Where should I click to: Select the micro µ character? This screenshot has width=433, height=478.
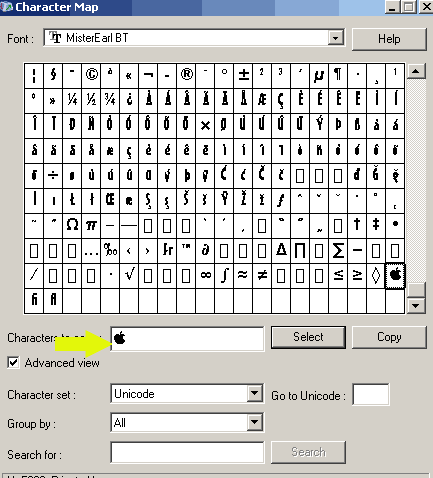[319, 76]
